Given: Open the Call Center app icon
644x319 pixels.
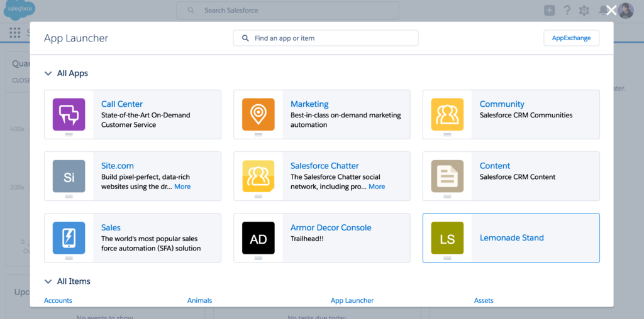Looking at the screenshot, I should click(x=69, y=114).
